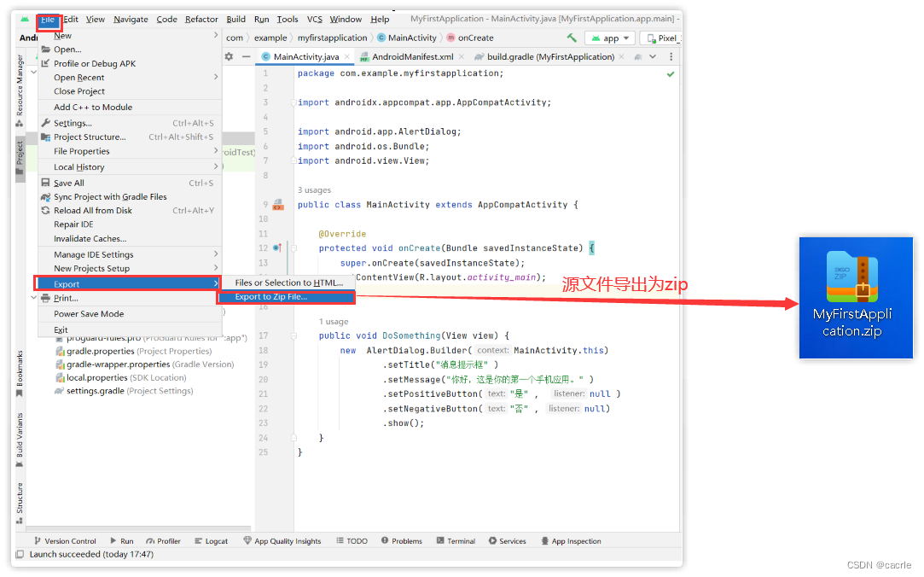Open the Services tool window
This screenshot has height=577, width=924.
tap(508, 541)
